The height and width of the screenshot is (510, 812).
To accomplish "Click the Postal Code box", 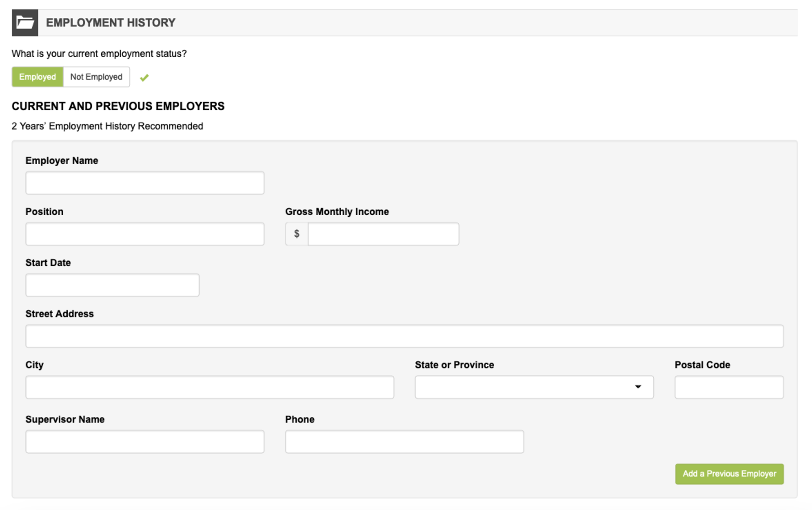I will (x=729, y=387).
